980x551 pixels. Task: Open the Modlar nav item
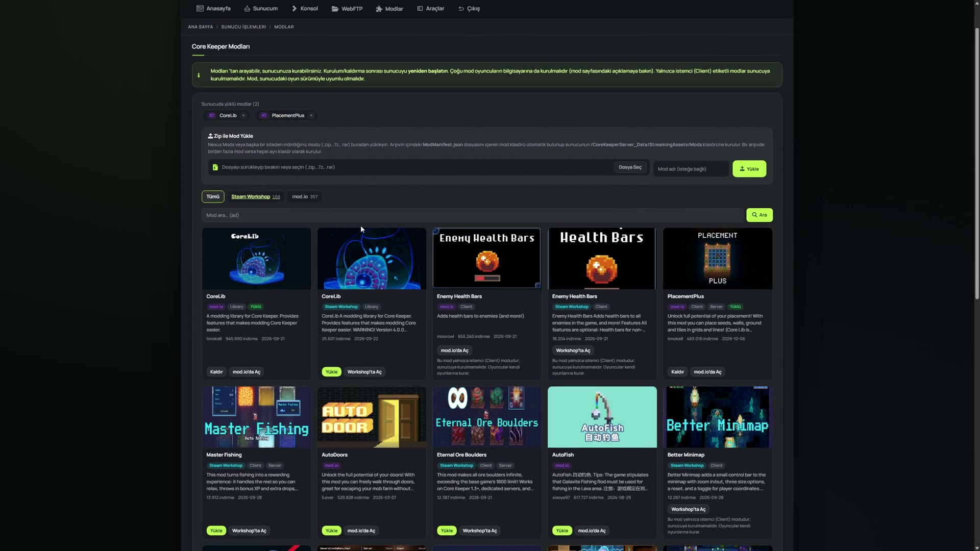click(x=389, y=9)
